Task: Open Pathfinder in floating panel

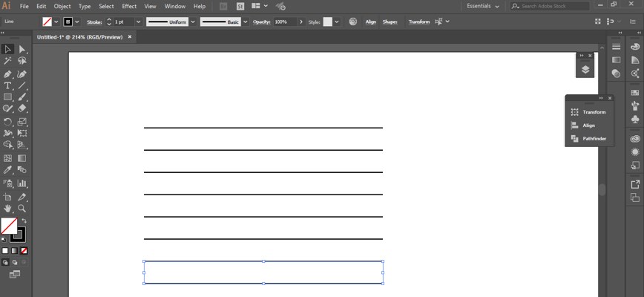Action: click(589, 139)
